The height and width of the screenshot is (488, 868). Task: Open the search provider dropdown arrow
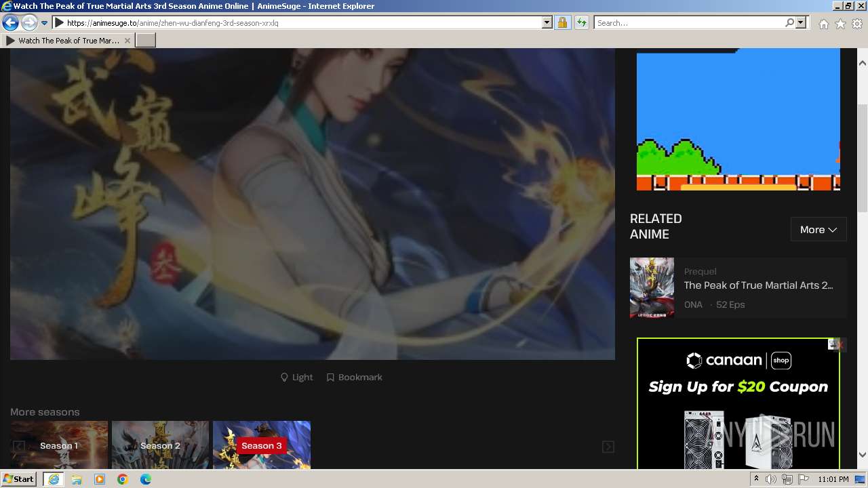(801, 23)
